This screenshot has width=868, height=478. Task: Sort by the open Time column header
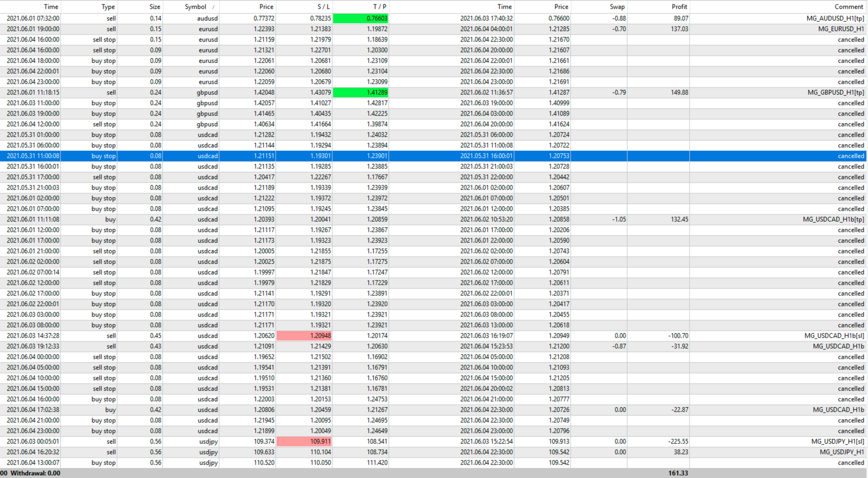(51, 7)
